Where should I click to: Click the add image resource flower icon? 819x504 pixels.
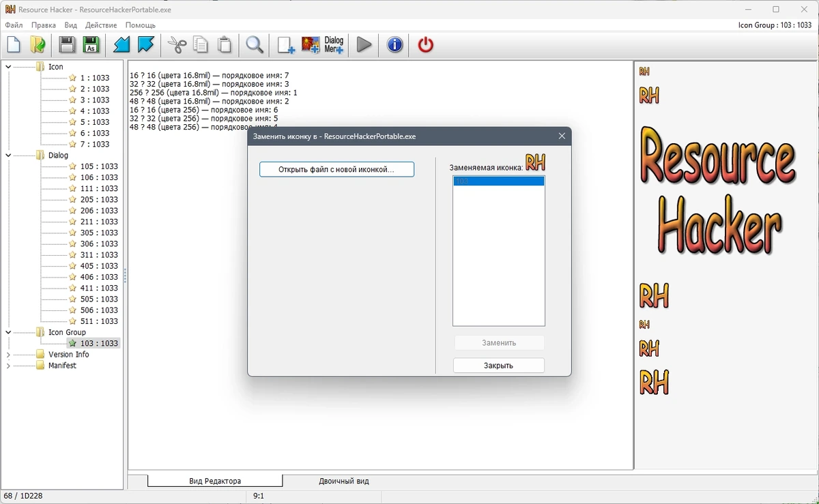point(311,45)
